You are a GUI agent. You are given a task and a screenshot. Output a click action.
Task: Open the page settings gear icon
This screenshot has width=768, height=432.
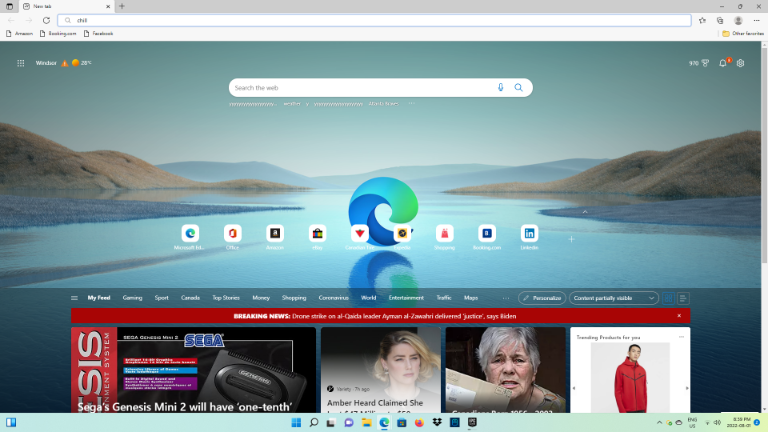click(x=741, y=63)
